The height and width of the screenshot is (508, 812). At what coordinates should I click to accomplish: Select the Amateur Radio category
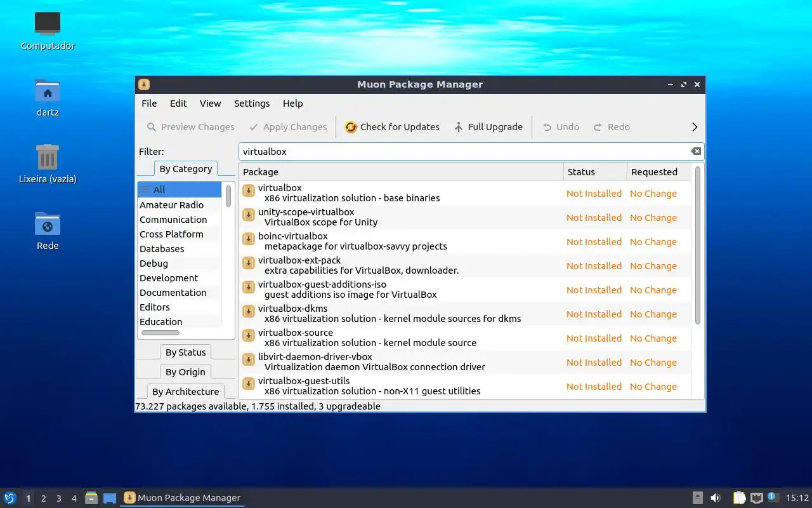coord(180,205)
